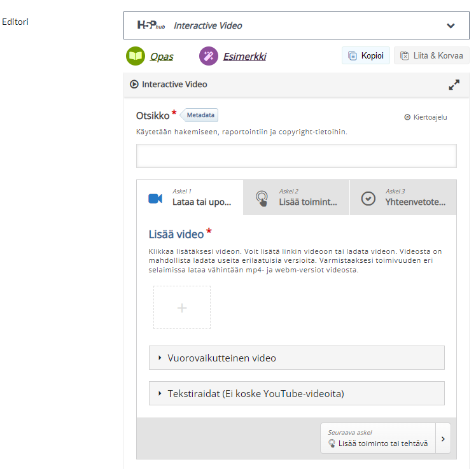Click the Kopioi button
This screenshot has width=476, height=469.
click(x=366, y=55)
